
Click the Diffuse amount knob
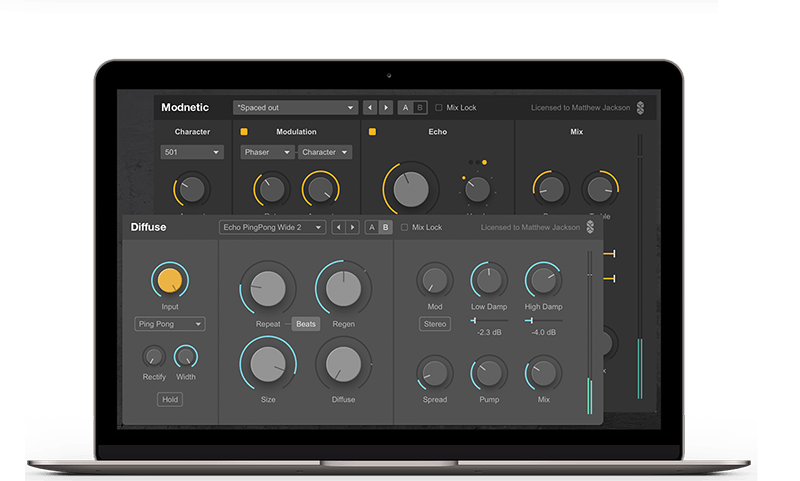click(x=343, y=364)
